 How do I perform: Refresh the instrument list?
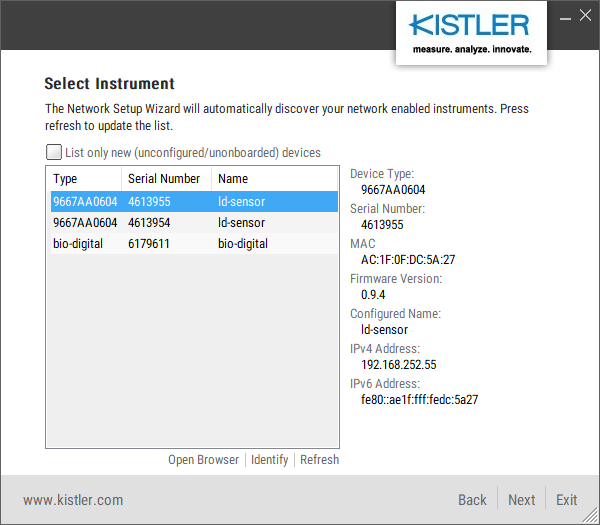click(x=319, y=460)
